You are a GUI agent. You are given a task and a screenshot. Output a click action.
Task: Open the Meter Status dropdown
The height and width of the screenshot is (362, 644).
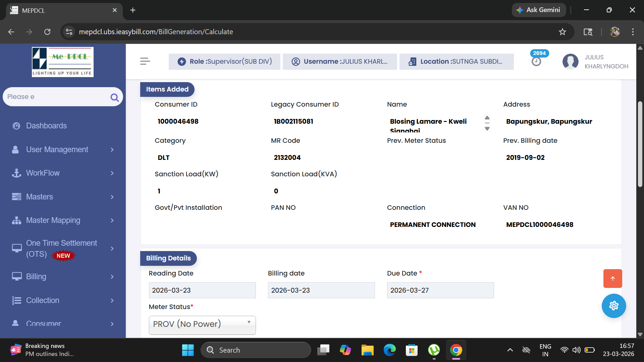[202, 324]
